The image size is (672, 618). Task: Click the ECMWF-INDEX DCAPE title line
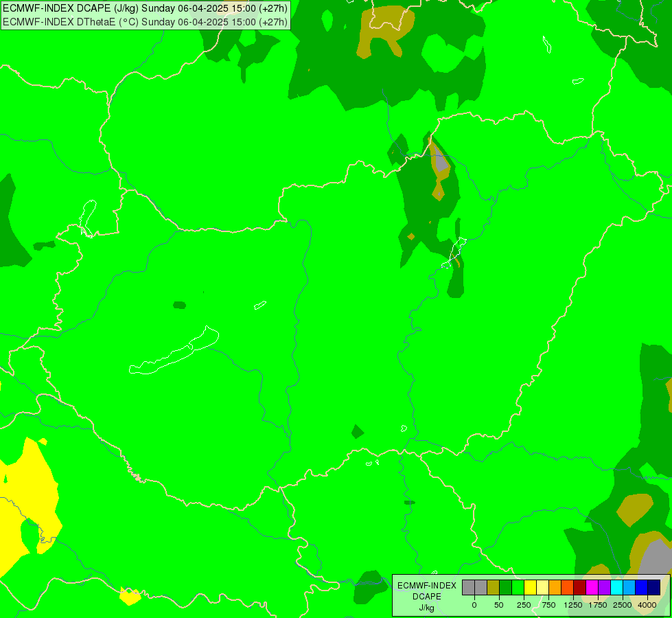[146, 8]
